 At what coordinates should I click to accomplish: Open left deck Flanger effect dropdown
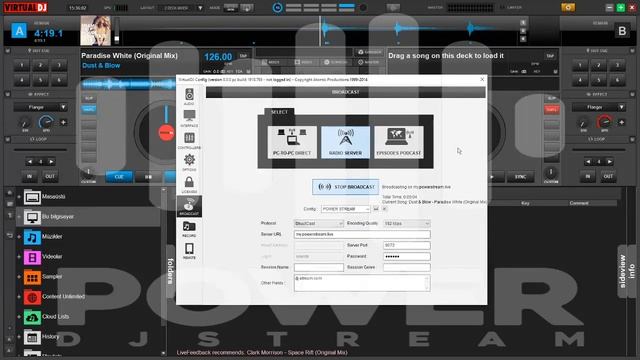click(x=40, y=107)
